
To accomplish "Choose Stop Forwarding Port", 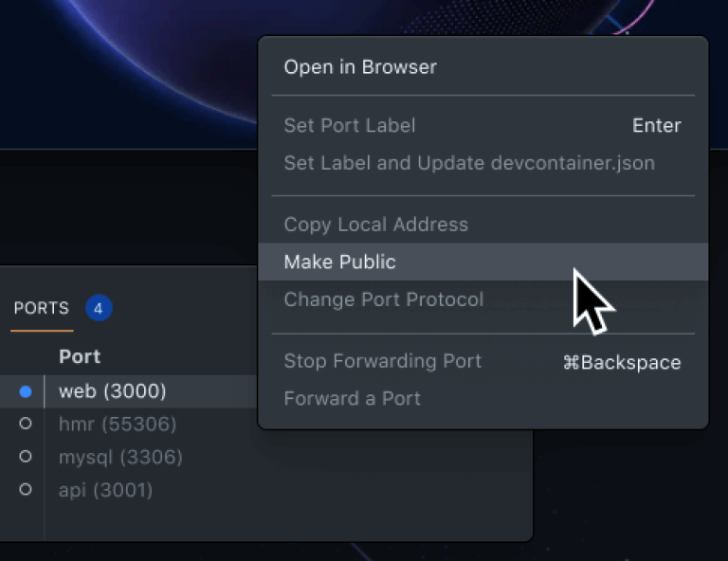I will point(383,361).
